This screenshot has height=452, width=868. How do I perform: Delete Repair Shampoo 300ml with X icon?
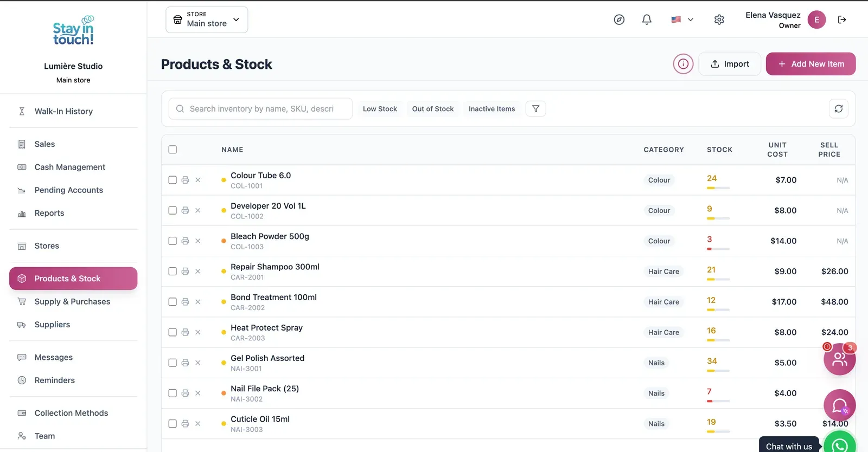click(x=198, y=272)
